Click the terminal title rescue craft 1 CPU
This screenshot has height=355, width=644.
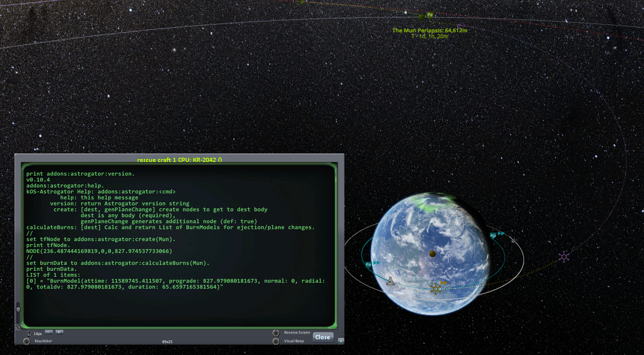click(x=180, y=160)
